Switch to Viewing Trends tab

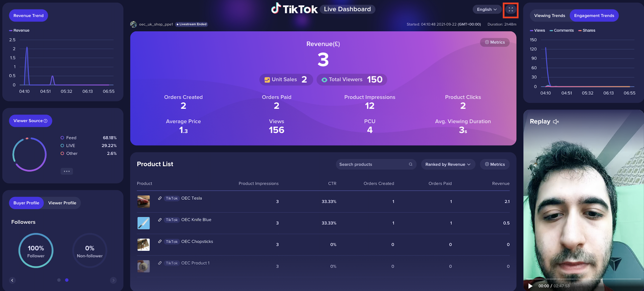click(549, 16)
